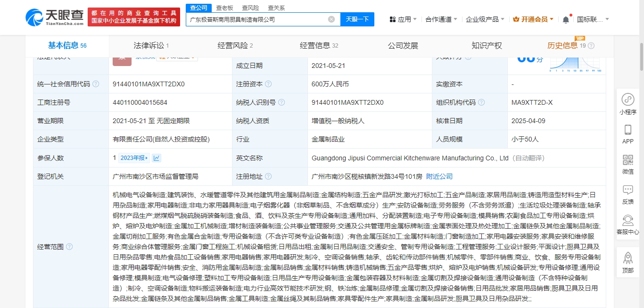Select the 登记机关 value 广州市南沙区市场监督管理局

pyautogui.click(x=156, y=176)
